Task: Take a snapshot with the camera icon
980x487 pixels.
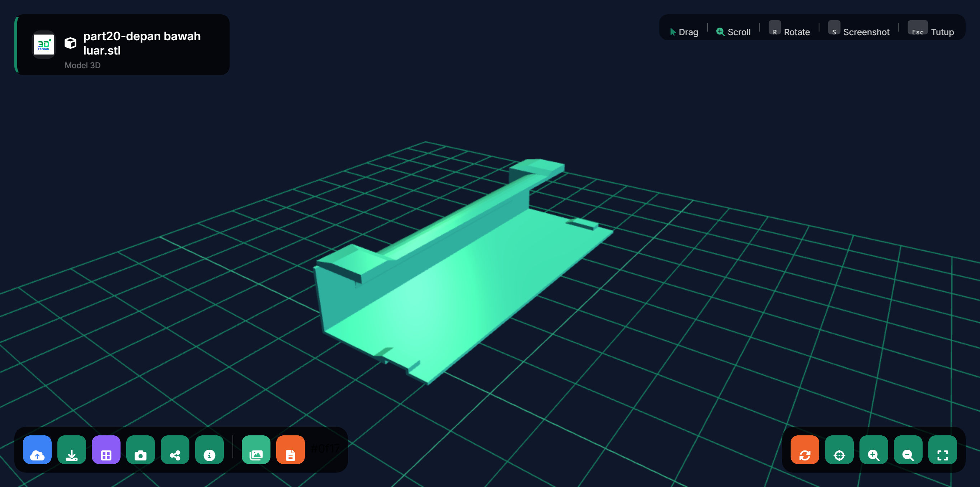Action: 141,450
